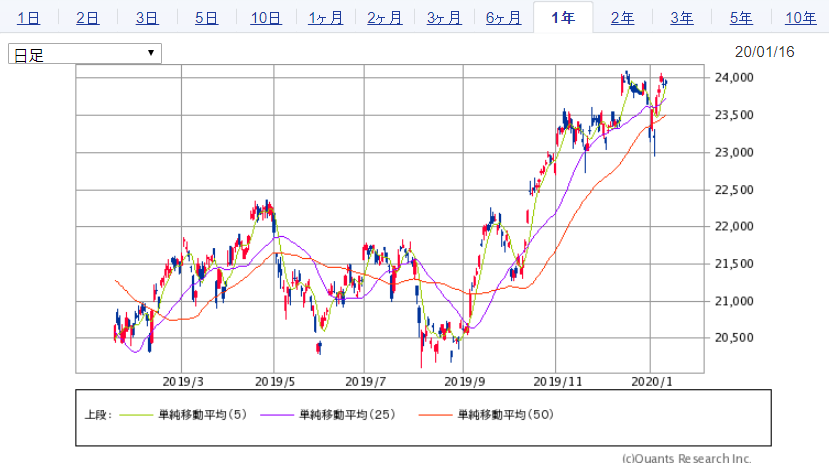Click the 2019/5 date axis label
Screen dimensions: 829x468
pos(275,382)
